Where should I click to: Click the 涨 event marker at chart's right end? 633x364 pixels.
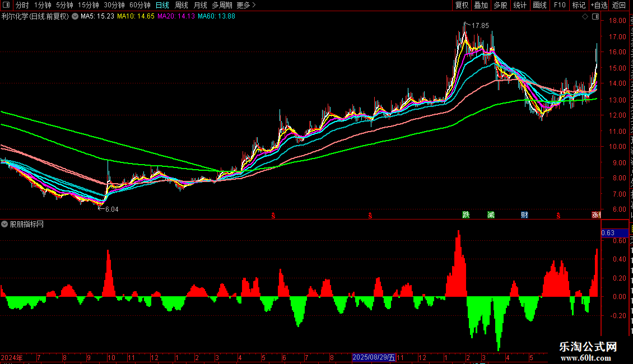(x=596, y=214)
